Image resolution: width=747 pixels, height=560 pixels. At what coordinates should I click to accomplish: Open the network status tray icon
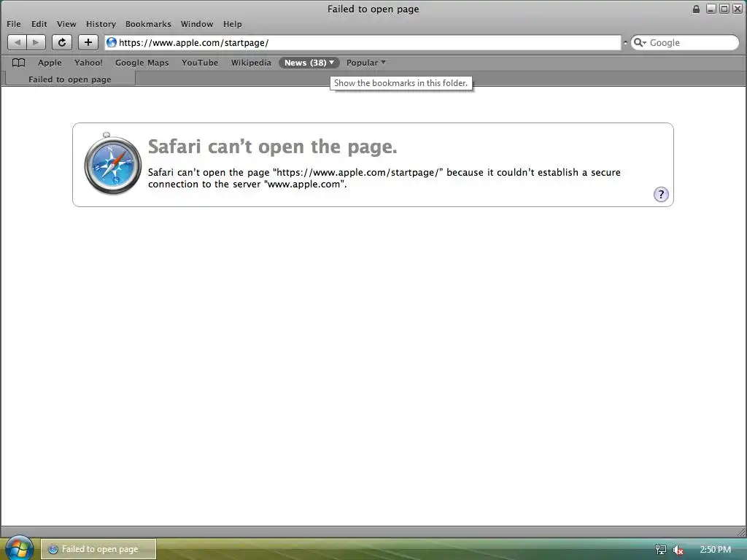pyautogui.click(x=660, y=550)
